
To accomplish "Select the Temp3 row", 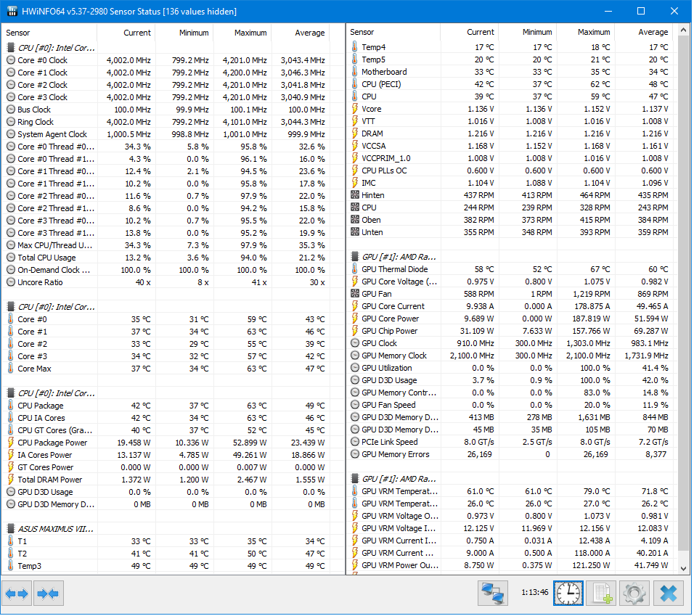I will [166, 567].
